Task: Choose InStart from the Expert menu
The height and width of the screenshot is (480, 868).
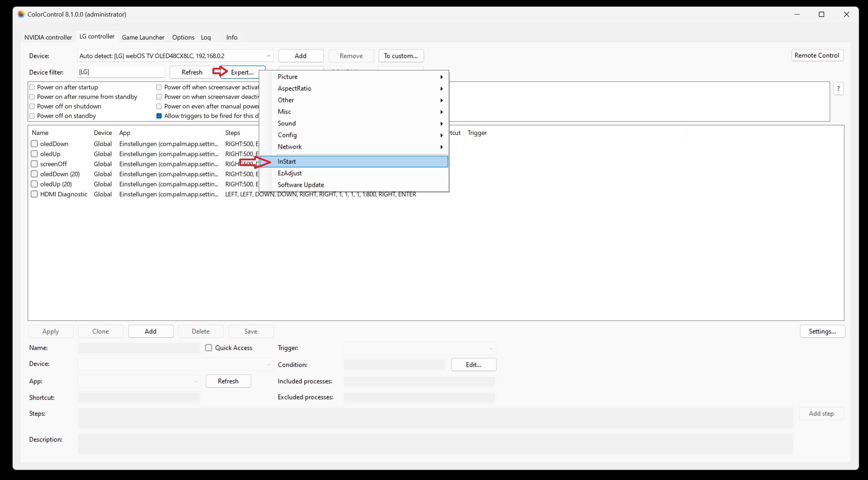Action: pos(354,161)
